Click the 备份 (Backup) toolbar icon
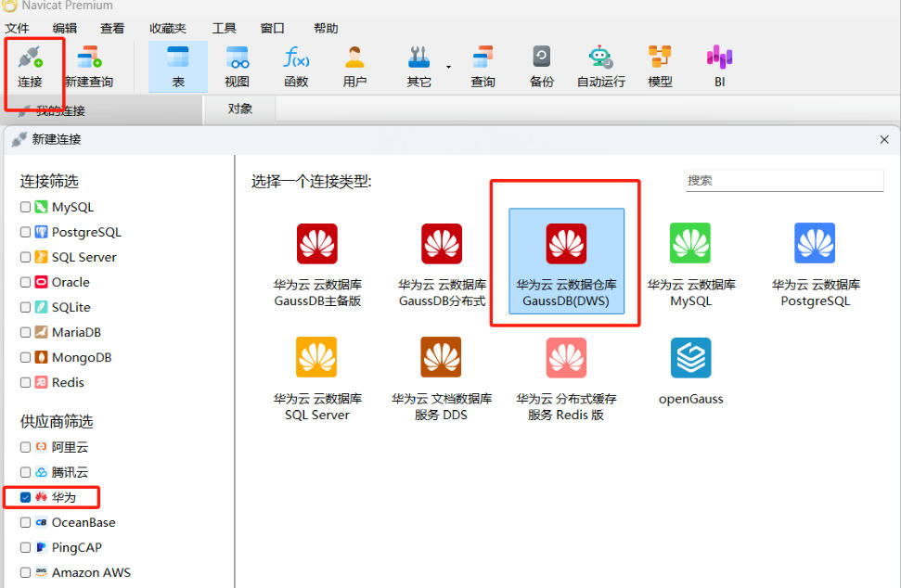 (541, 67)
